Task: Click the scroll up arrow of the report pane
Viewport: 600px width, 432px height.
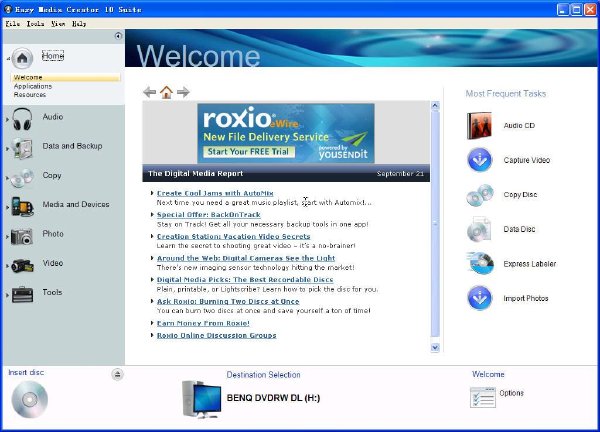Action: tap(435, 106)
